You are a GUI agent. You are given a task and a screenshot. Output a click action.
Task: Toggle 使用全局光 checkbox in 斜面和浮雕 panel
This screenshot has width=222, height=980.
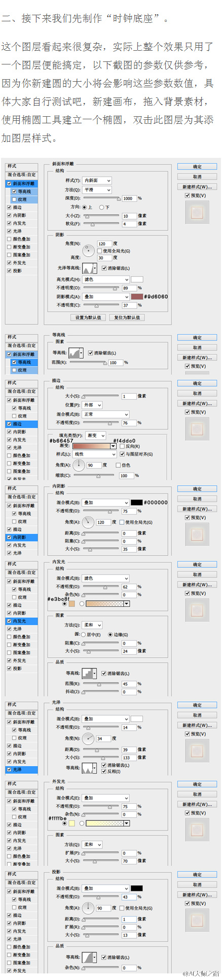[x=100, y=251]
